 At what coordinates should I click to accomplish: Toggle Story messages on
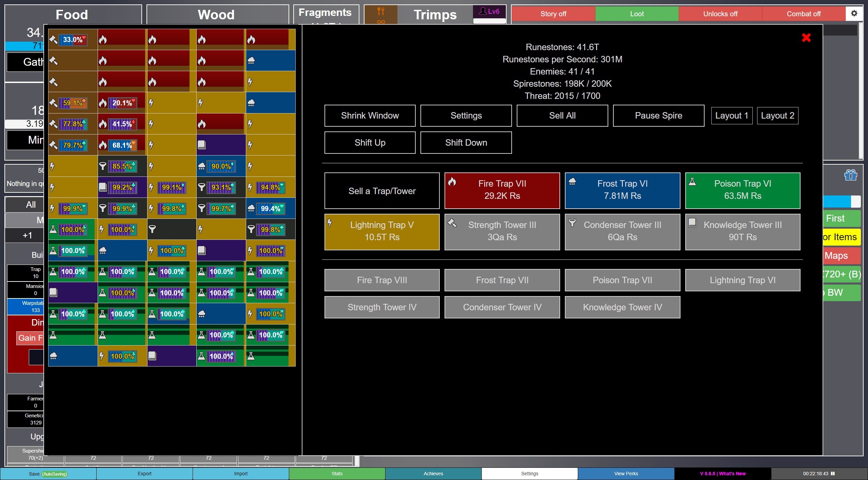pyautogui.click(x=553, y=14)
